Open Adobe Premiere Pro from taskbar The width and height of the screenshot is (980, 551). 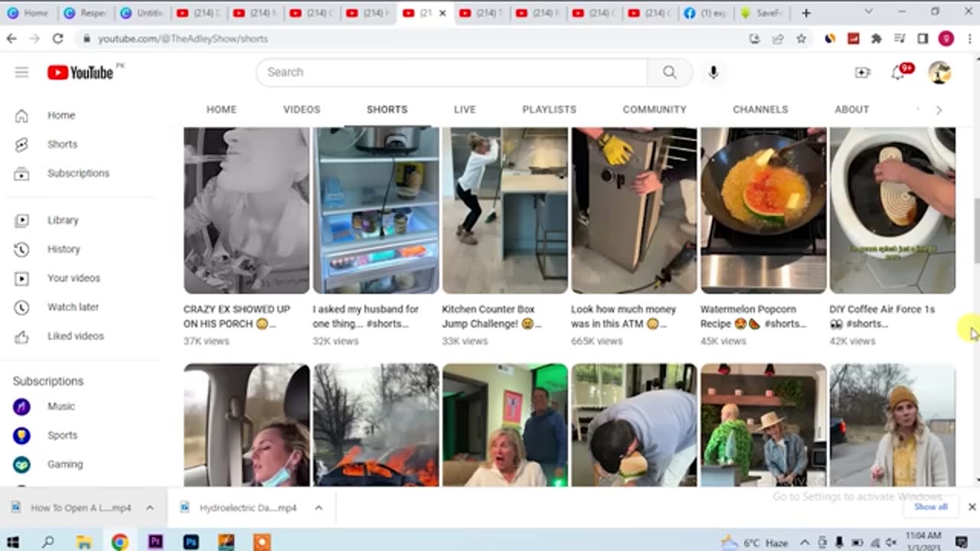tap(155, 542)
